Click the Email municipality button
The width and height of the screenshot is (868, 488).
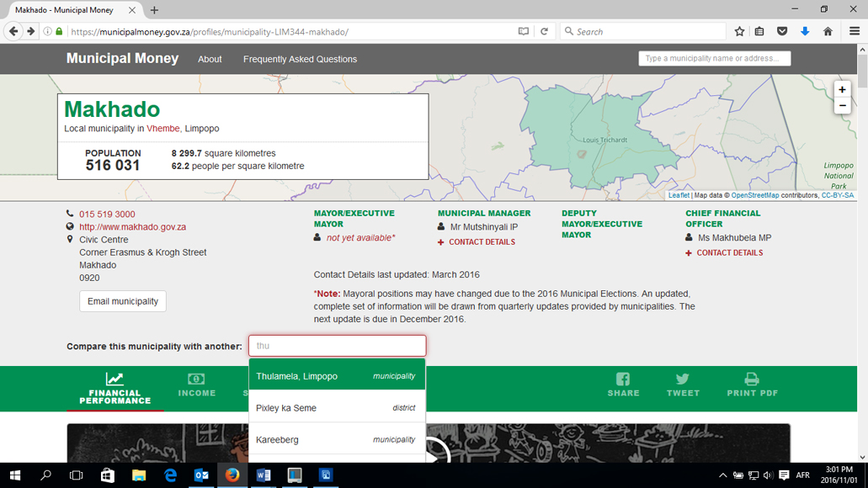point(122,301)
